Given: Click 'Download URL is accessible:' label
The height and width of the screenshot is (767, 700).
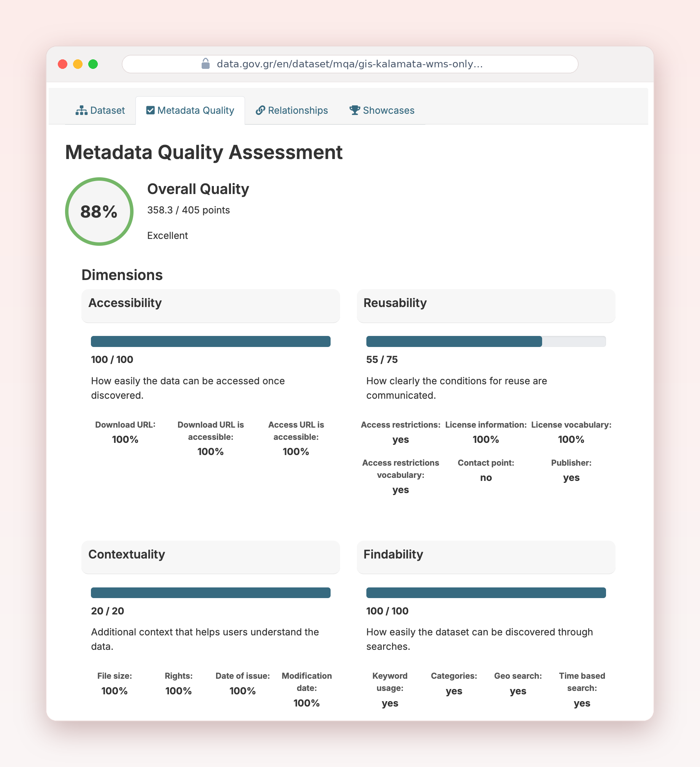Looking at the screenshot, I should [211, 431].
